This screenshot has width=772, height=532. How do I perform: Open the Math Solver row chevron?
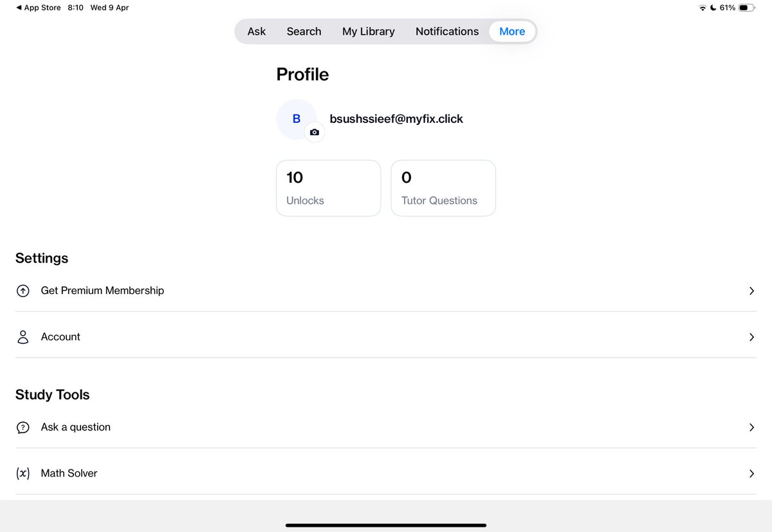tap(751, 473)
